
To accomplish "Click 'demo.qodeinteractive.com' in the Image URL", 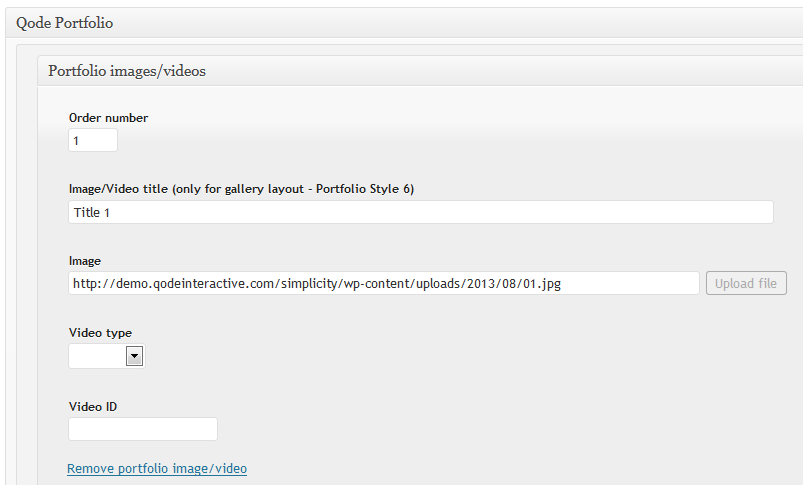I will pos(185,283).
